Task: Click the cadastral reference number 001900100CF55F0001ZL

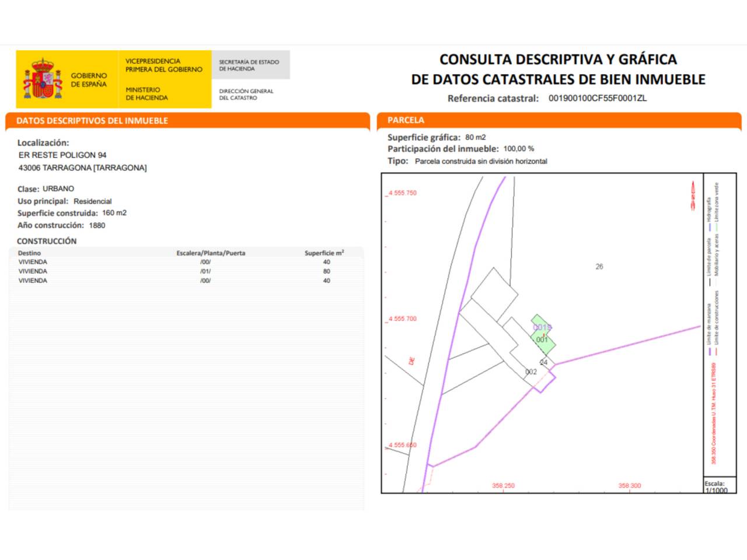Action: [597, 98]
